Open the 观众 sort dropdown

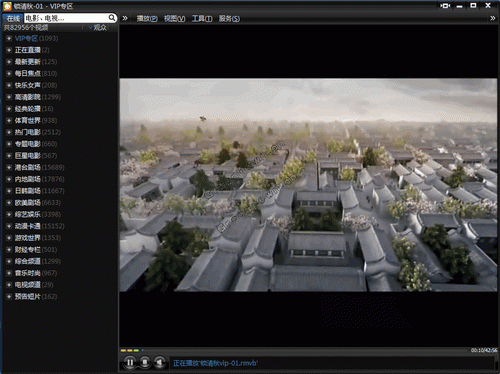[98, 28]
